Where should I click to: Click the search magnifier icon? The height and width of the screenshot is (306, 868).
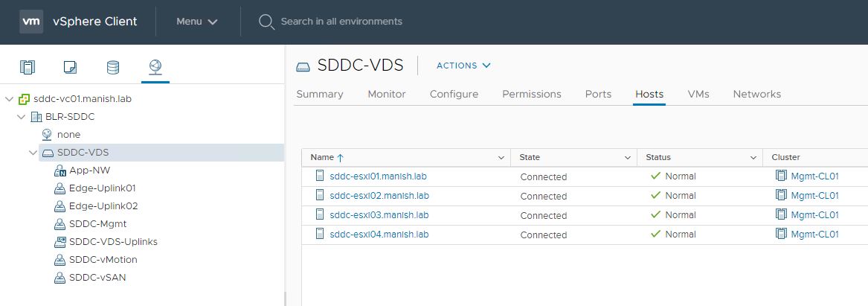(266, 22)
